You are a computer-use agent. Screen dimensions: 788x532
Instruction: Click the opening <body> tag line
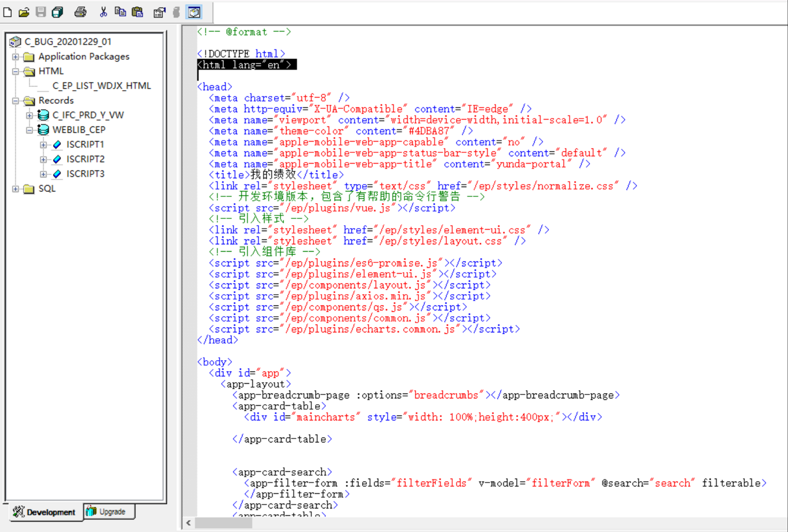coord(215,362)
